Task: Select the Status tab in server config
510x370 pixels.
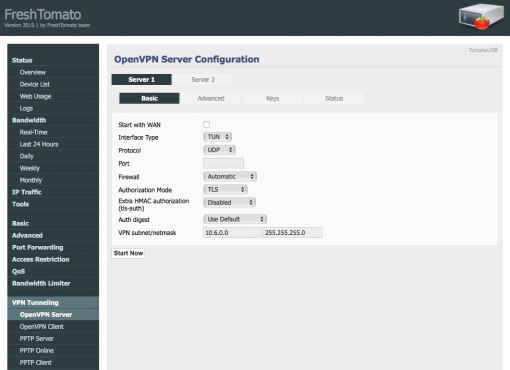Action: [334, 98]
